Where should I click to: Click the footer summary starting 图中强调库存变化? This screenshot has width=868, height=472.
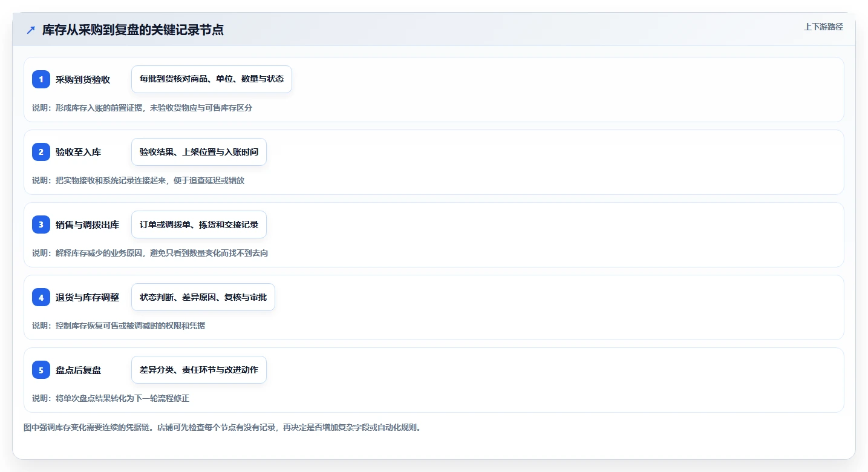click(x=222, y=427)
